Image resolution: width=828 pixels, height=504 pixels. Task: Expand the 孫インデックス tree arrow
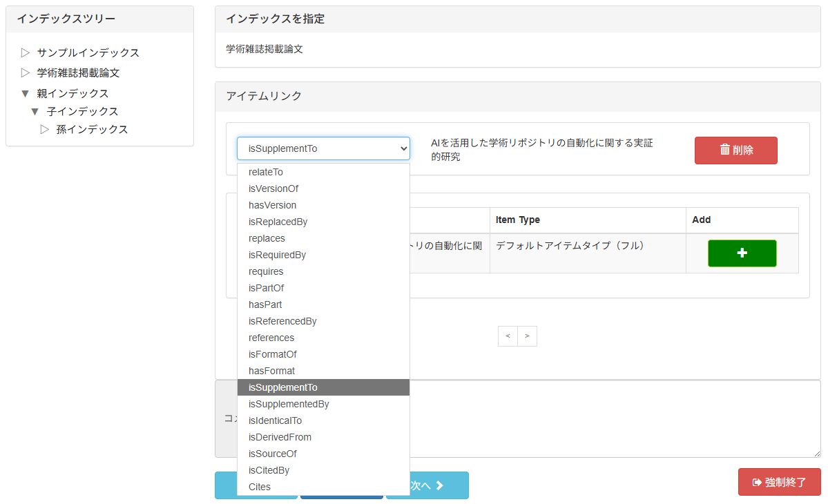[45, 129]
